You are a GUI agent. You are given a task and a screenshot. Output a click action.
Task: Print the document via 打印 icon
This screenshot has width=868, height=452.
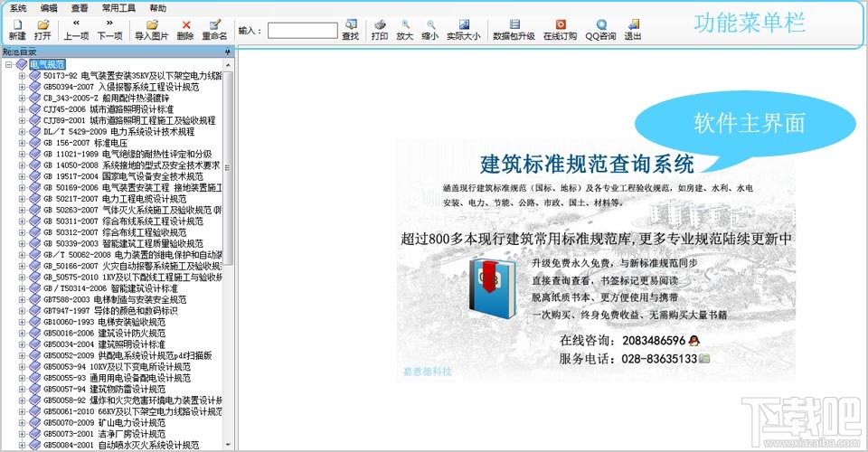(x=380, y=29)
